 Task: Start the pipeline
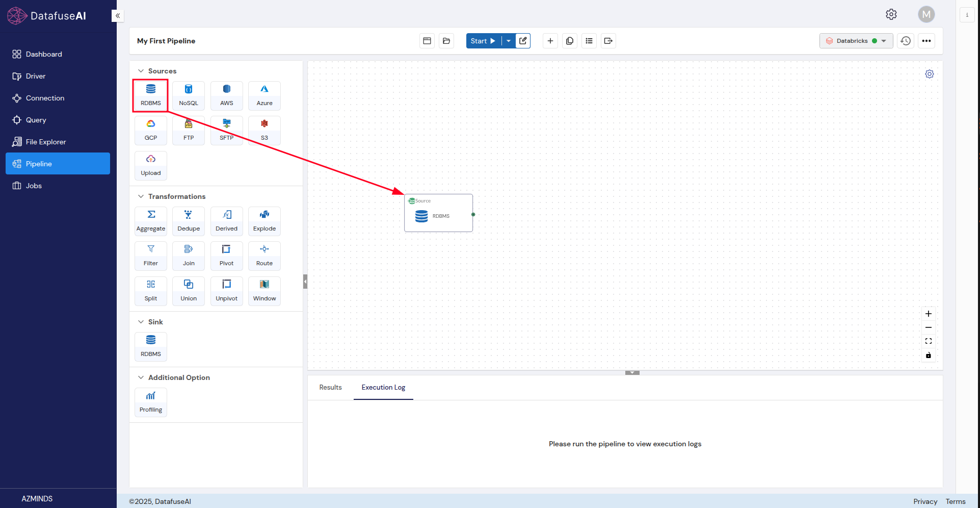pos(483,41)
